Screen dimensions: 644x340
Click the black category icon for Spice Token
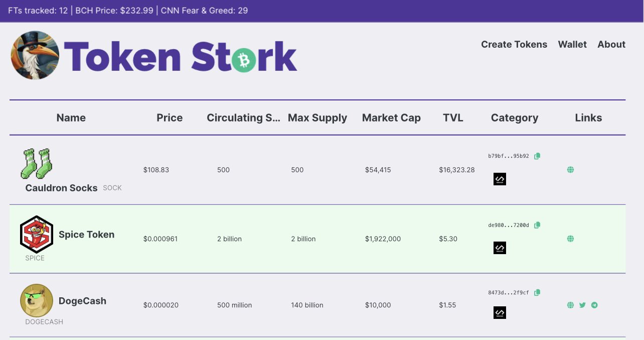point(500,248)
